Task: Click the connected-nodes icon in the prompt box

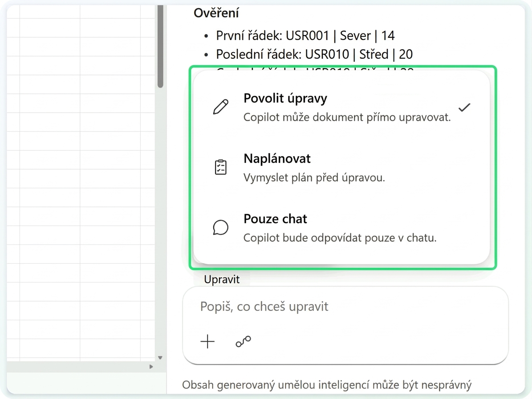Action: pyautogui.click(x=243, y=341)
